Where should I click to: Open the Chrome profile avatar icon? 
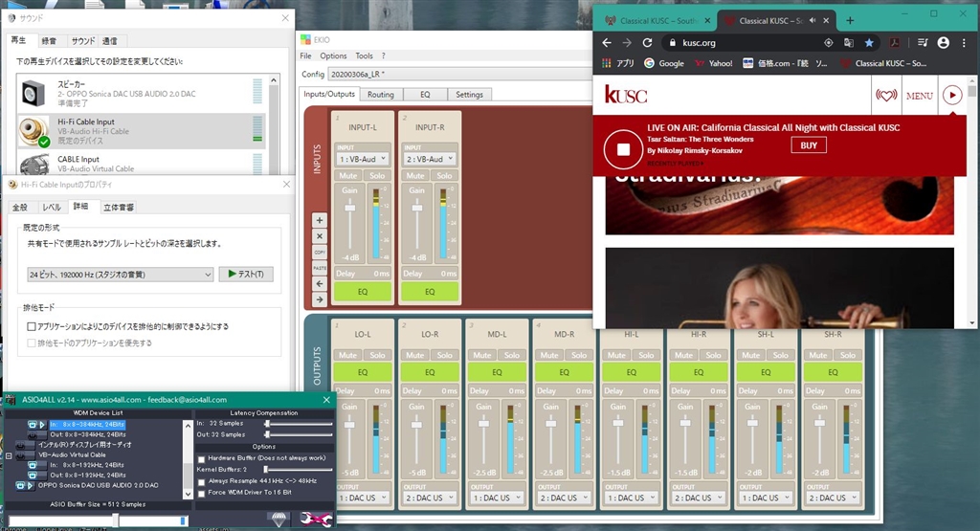coord(943,42)
